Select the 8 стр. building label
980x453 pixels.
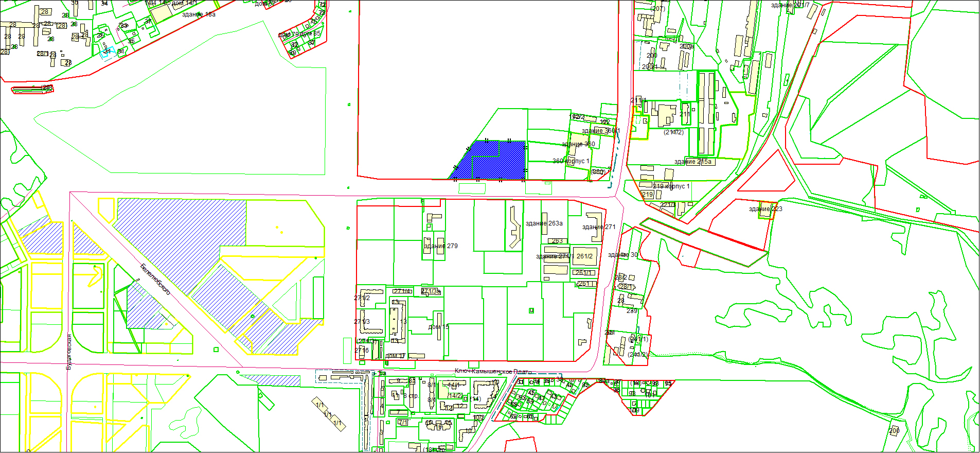411,396
